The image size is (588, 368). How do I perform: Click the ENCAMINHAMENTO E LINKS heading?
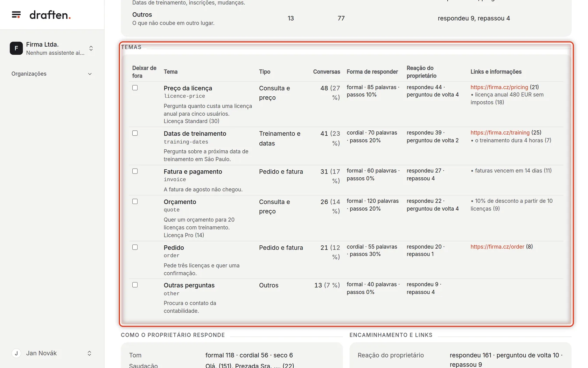[x=391, y=335]
